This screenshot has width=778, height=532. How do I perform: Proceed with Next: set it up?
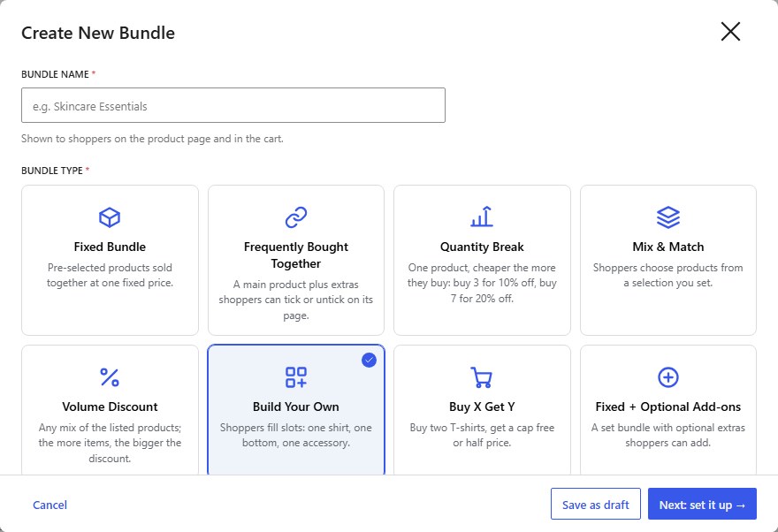click(x=702, y=504)
